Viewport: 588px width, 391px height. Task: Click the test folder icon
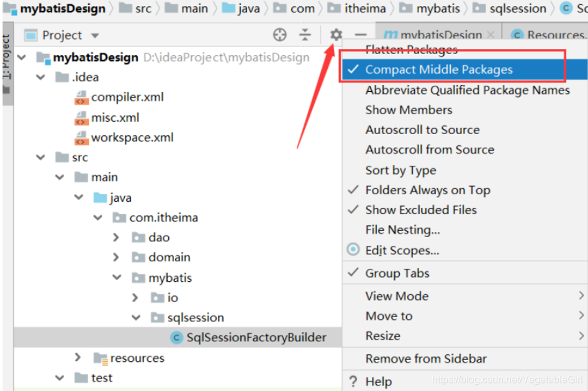(x=81, y=377)
